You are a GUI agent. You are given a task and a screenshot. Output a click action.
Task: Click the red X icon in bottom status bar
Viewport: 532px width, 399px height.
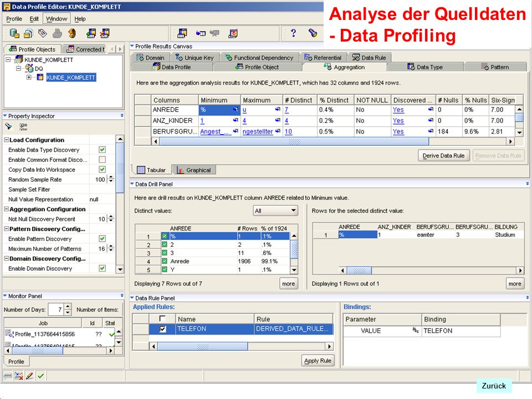tap(19, 376)
